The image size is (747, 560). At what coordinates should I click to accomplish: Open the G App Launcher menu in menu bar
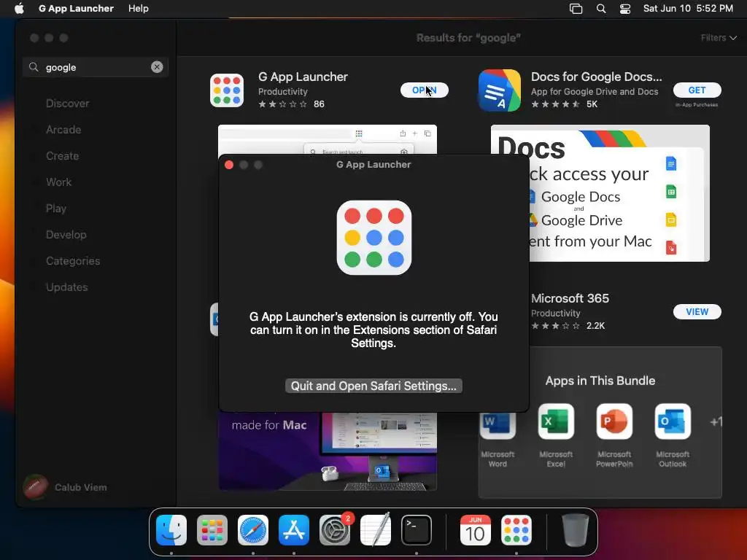coord(76,9)
